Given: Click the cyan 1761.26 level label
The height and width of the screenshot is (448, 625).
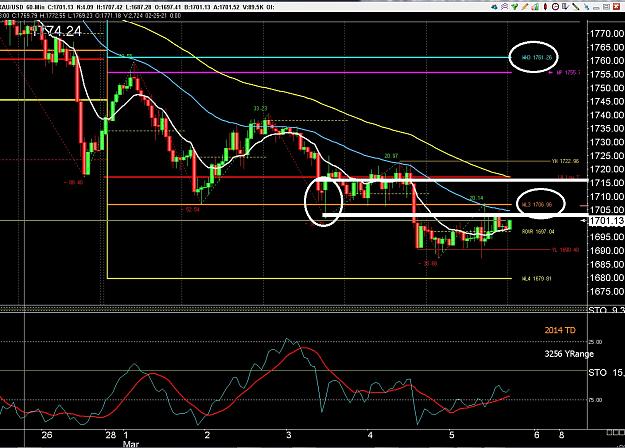Looking at the screenshot, I should coord(537,57).
